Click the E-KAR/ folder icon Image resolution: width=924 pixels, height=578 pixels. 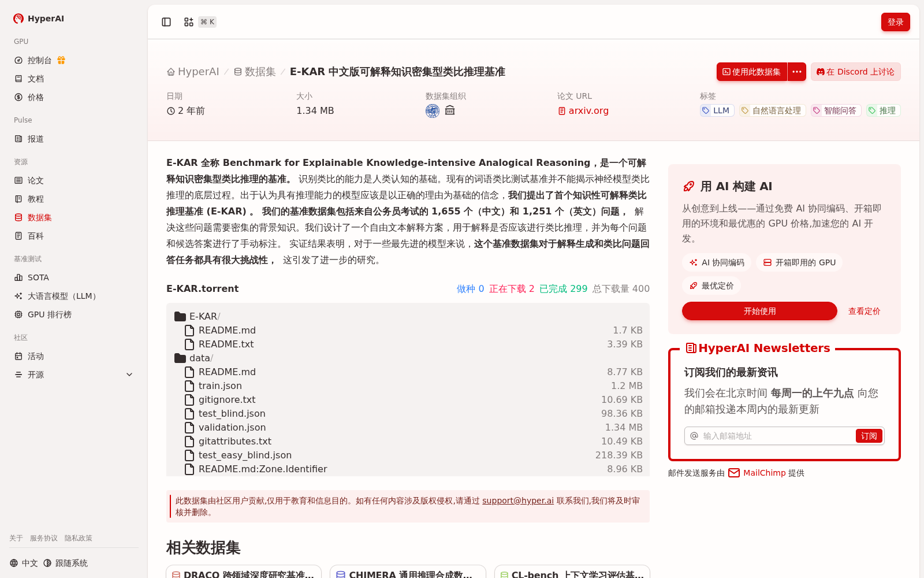point(180,316)
